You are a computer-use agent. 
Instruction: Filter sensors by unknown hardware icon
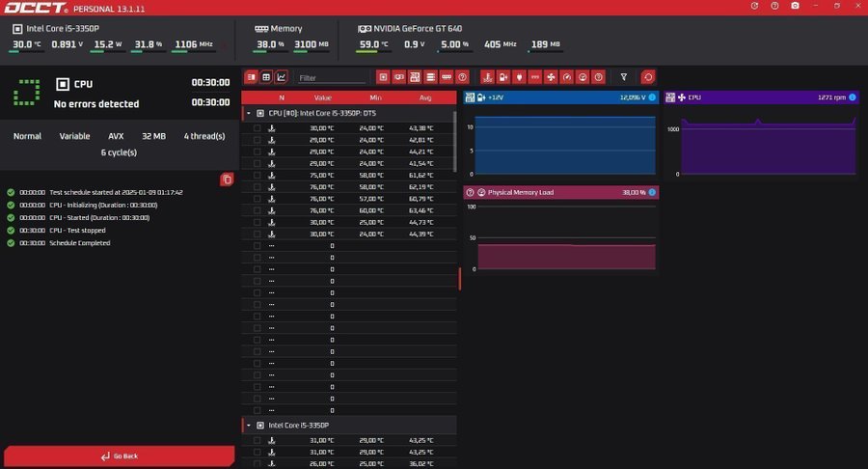(462, 77)
